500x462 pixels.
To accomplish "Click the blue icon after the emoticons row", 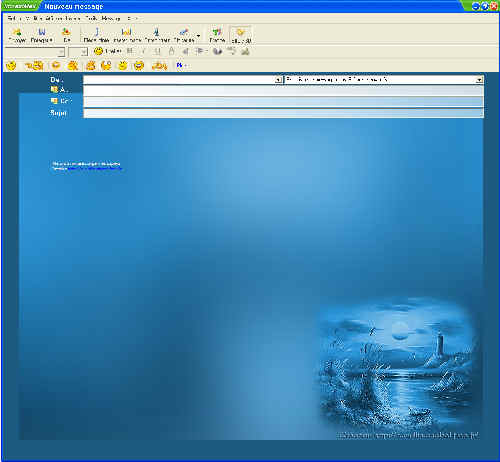I will point(179,65).
